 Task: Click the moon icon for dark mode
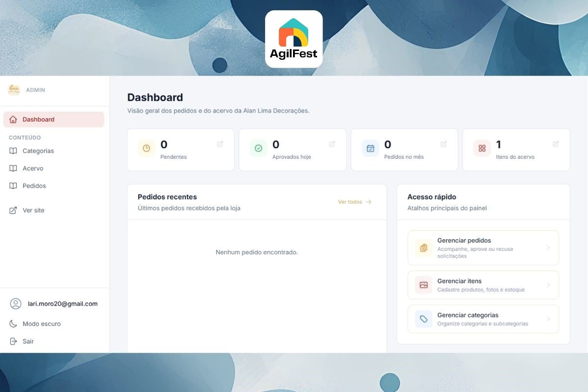pyautogui.click(x=13, y=324)
